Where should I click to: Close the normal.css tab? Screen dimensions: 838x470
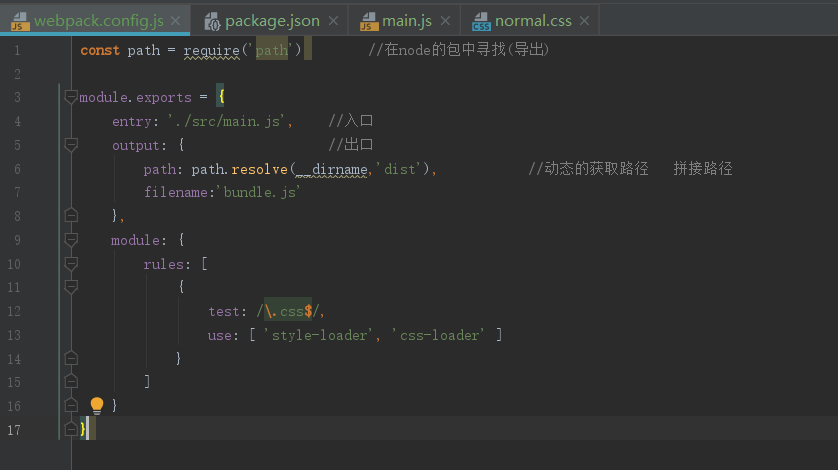(x=585, y=21)
